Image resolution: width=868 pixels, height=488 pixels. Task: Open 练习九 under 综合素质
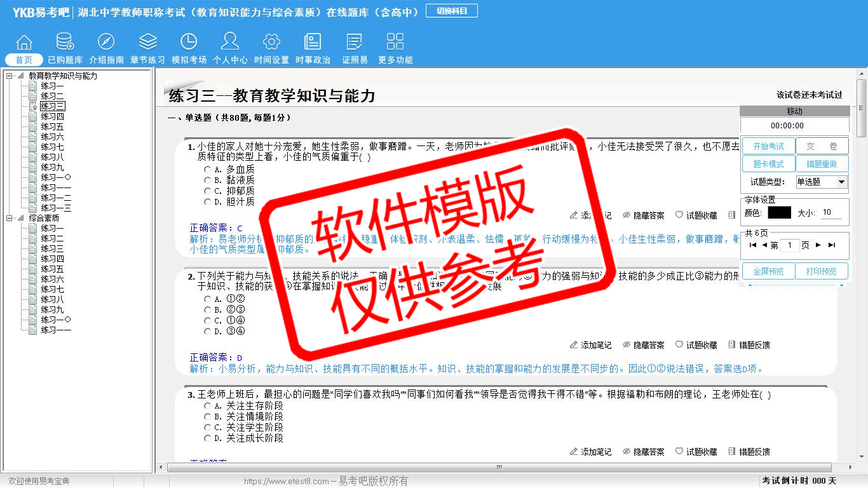point(52,309)
